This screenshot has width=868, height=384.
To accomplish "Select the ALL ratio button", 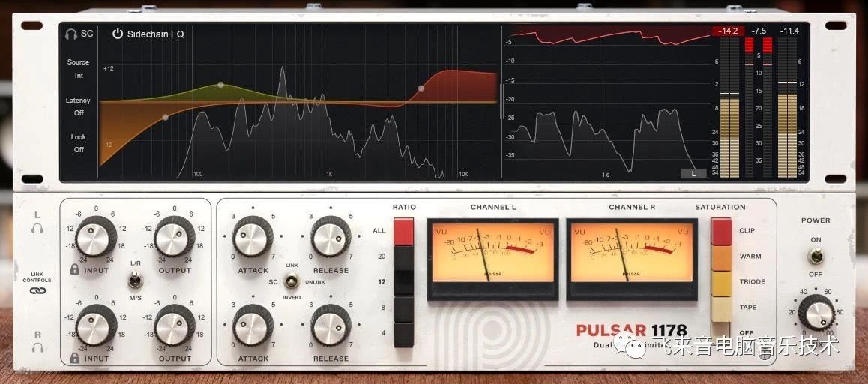I will [403, 231].
